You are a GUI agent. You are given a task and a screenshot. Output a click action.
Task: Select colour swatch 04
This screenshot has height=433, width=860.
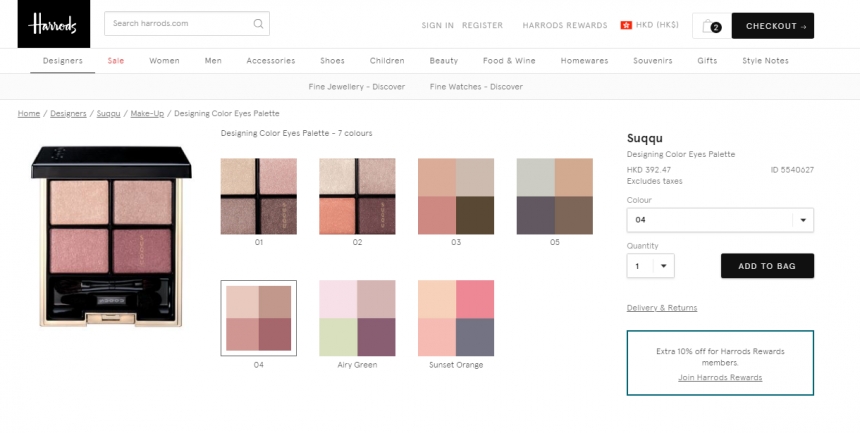[x=258, y=318]
